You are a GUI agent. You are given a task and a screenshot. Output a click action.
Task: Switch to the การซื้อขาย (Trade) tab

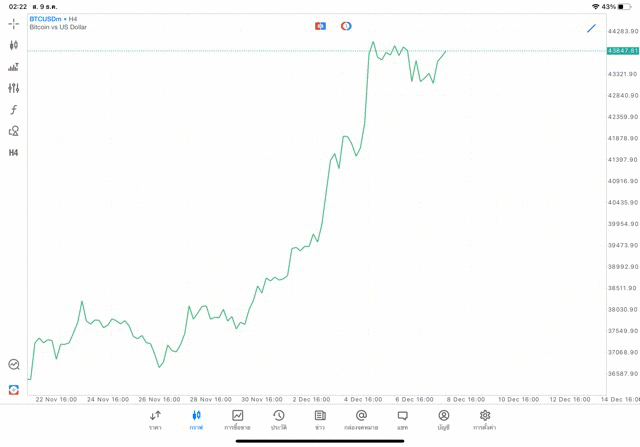point(237,420)
